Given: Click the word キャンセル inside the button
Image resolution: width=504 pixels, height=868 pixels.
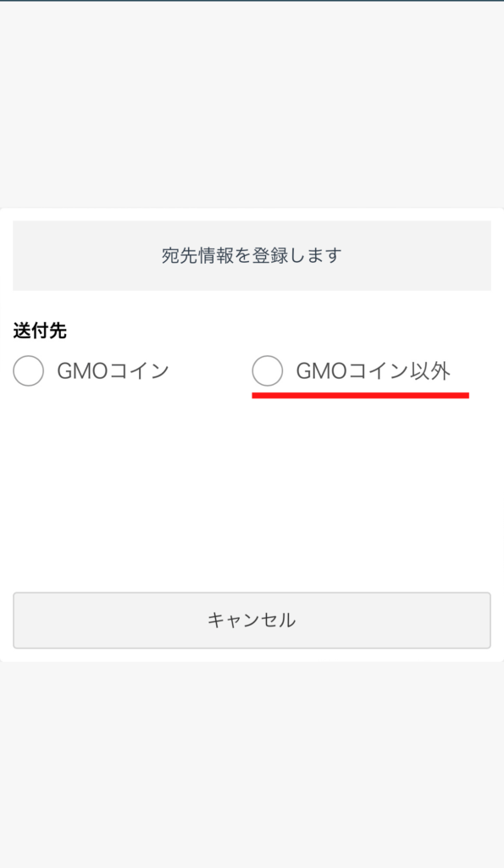Looking at the screenshot, I should (252, 620).
